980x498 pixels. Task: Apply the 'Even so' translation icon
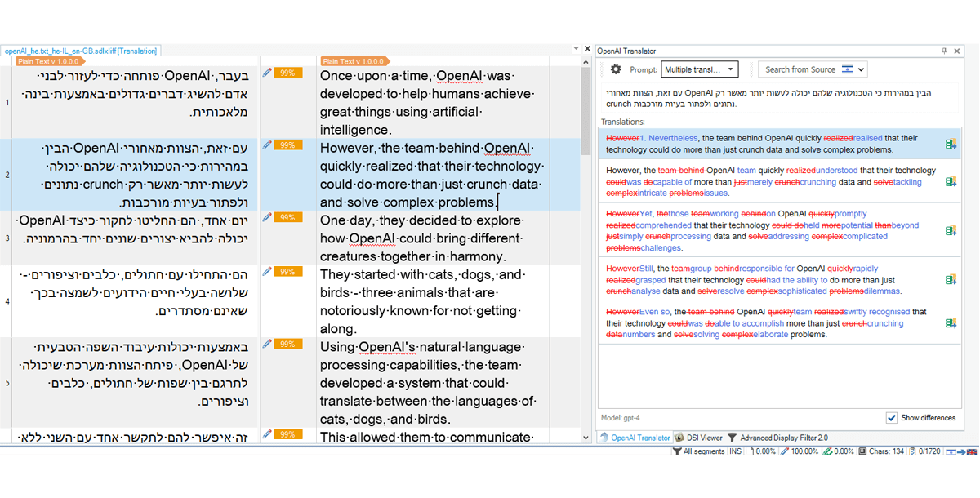pos(951,323)
